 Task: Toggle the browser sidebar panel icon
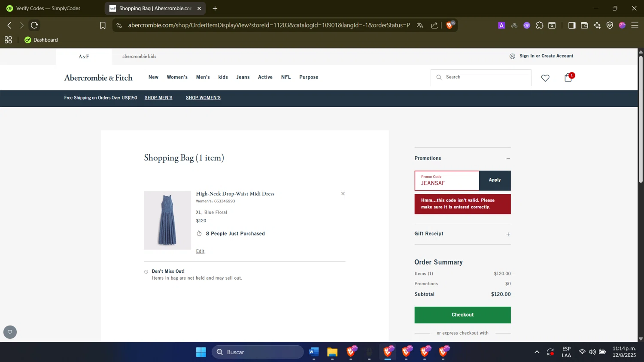pos(572,25)
